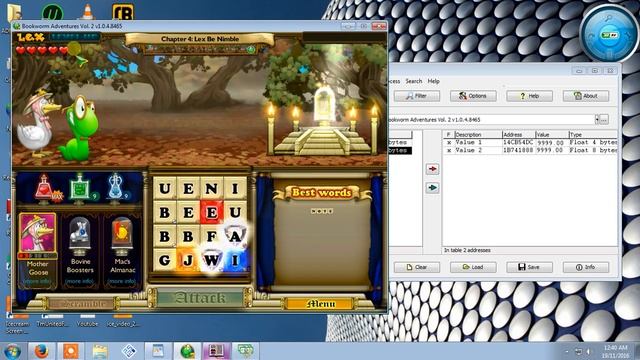The image size is (640, 360).
Task: Pick the blue frozen I tile
Action: tap(235, 260)
